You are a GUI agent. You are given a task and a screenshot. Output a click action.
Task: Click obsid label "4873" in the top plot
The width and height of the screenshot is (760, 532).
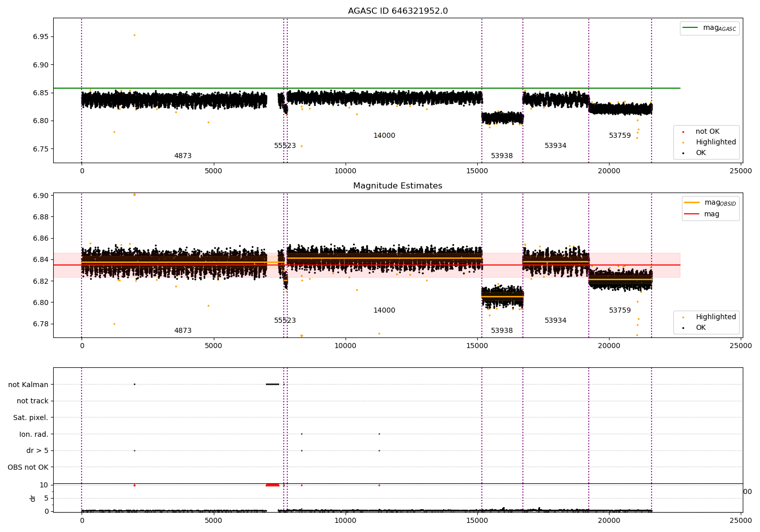[183, 156]
